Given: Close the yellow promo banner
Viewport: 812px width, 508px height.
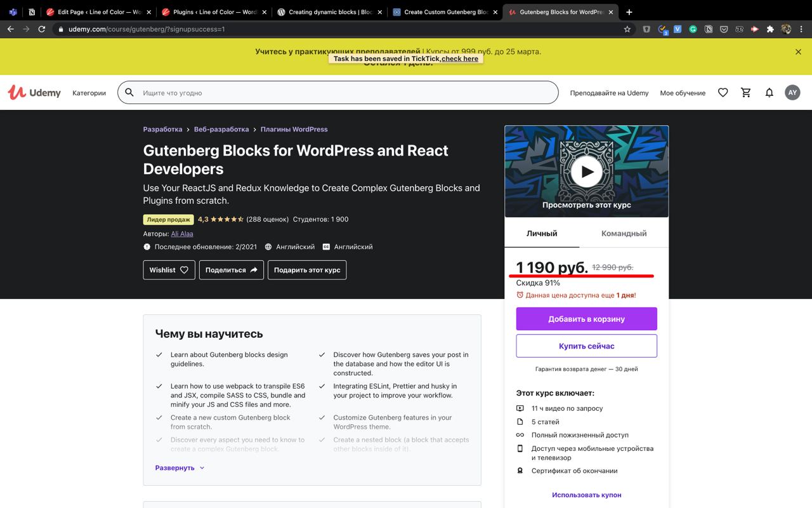Looking at the screenshot, I should tap(798, 52).
